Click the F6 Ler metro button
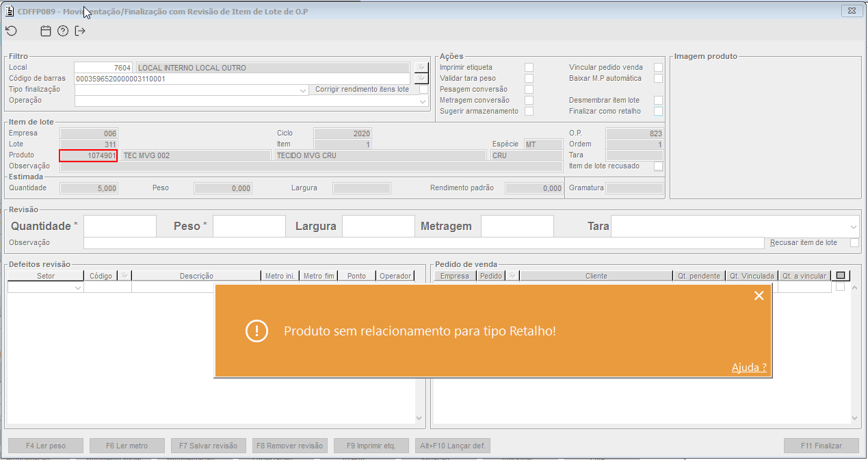This screenshot has height=460, width=868. [127, 446]
